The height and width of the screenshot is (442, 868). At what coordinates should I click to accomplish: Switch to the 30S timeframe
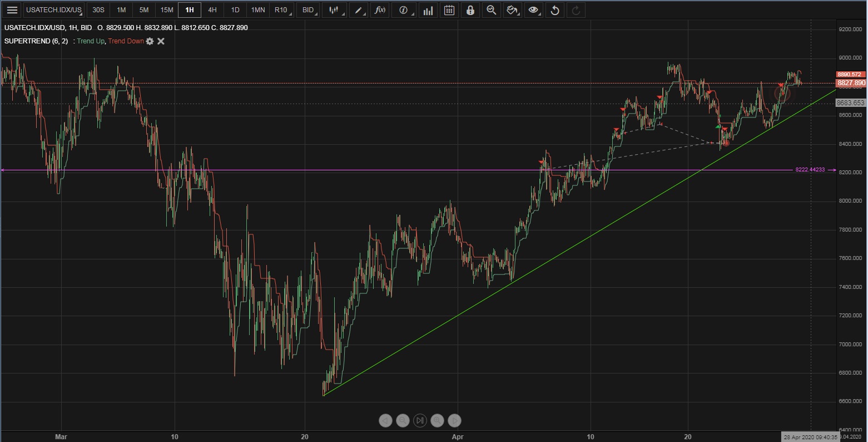[98, 10]
